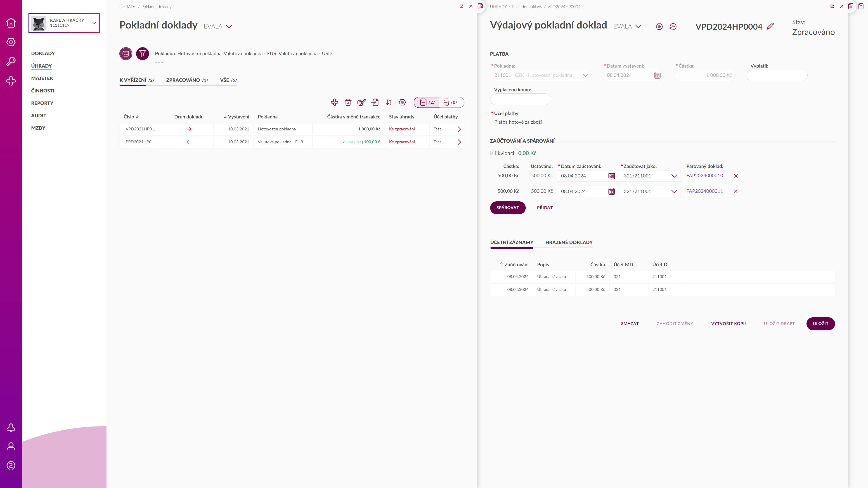The image size is (868, 488).
Task: Open the MZDY menu item
Action: click(38, 128)
